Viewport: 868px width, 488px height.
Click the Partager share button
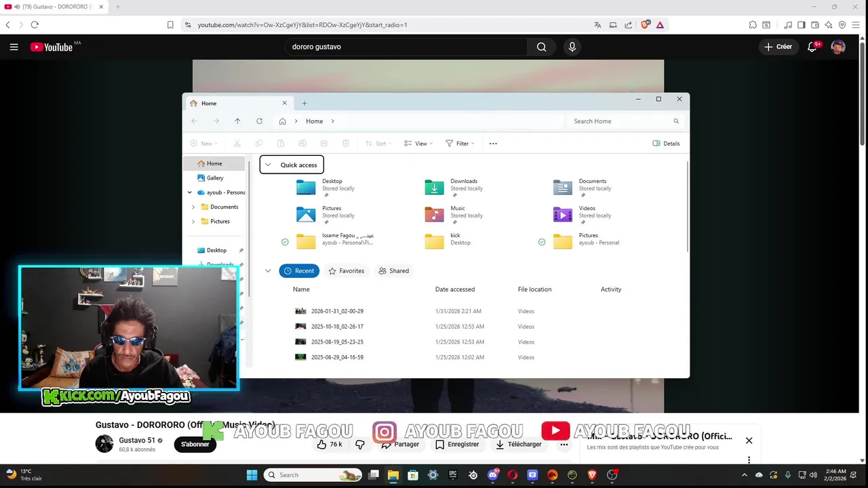[x=400, y=445]
